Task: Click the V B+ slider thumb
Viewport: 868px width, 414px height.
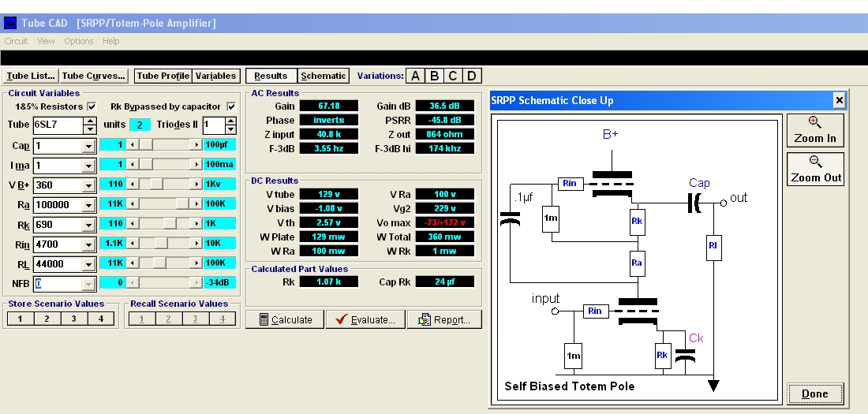Action: [156, 185]
